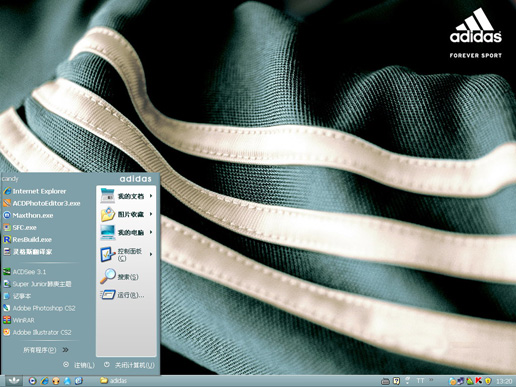Click the green parrot tray icon
This screenshot has width=516, height=387.
[470, 381]
